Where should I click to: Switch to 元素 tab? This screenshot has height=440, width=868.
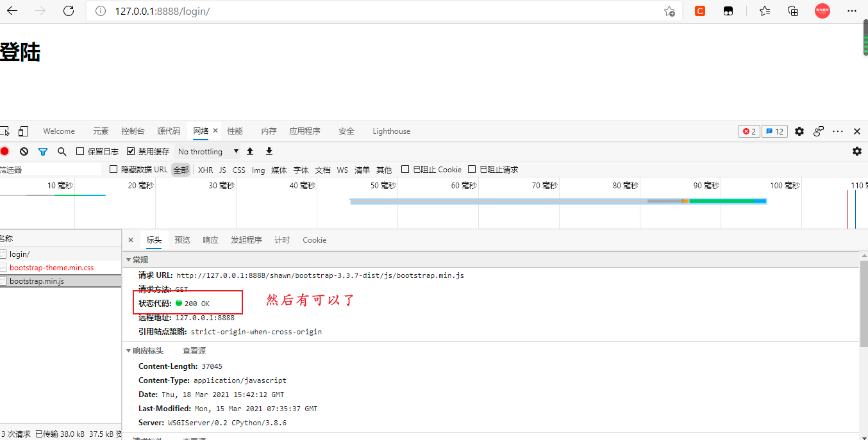101,131
